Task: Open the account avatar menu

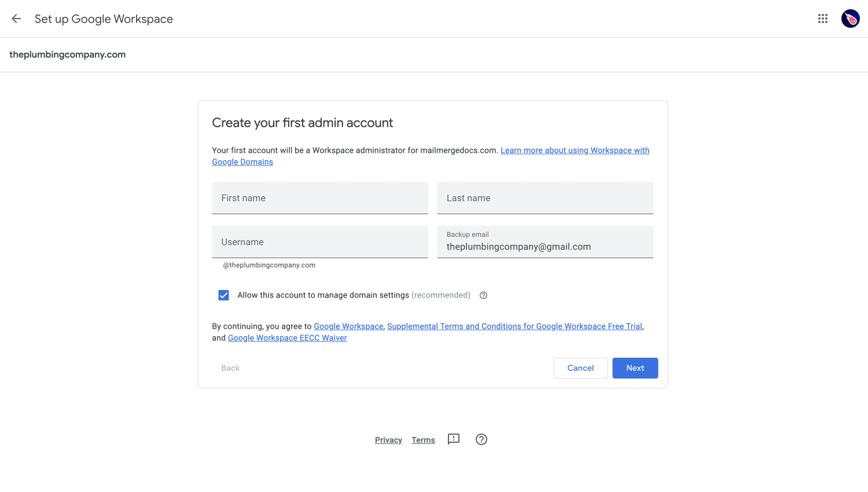Action: coord(851,19)
